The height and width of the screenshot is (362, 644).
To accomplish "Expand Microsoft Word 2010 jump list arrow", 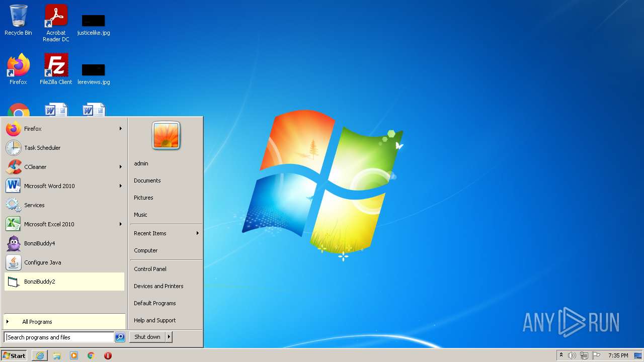I will (x=121, y=186).
